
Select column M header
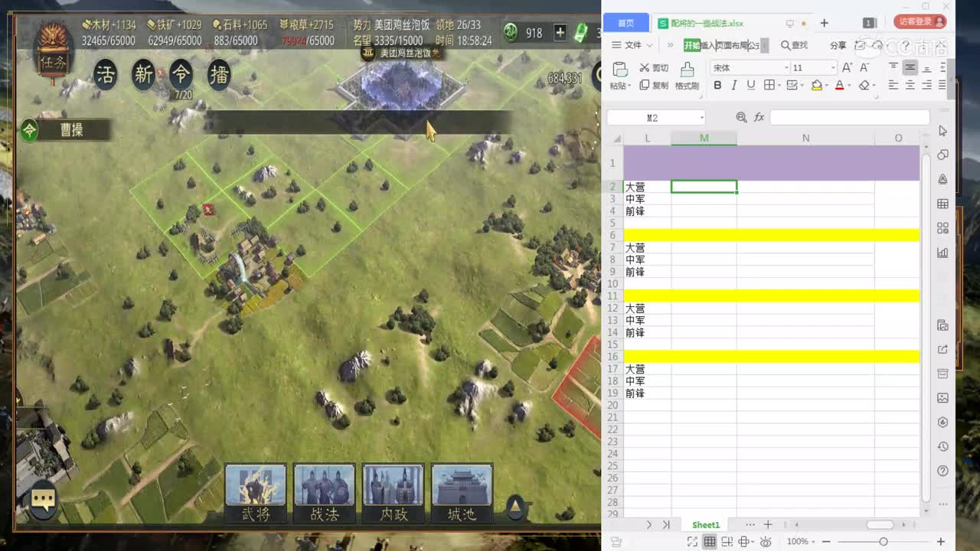(x=704, y=139)
